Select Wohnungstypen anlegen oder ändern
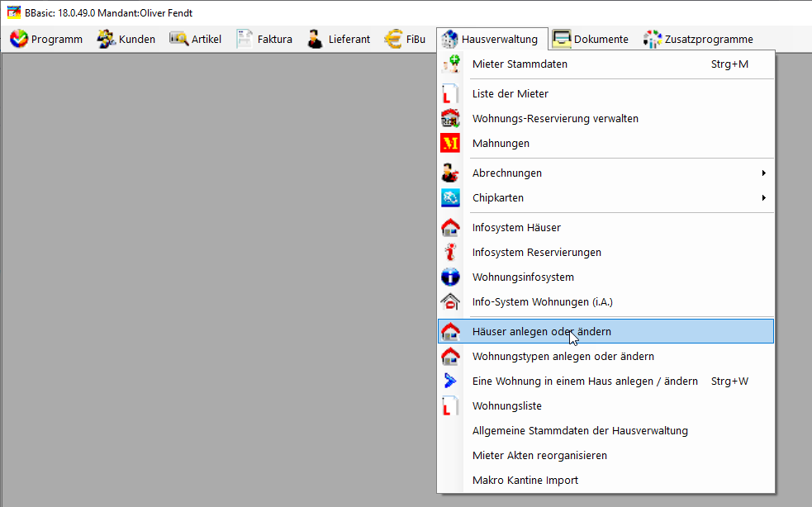Screen dimensions: 812x507 [605, 356]
